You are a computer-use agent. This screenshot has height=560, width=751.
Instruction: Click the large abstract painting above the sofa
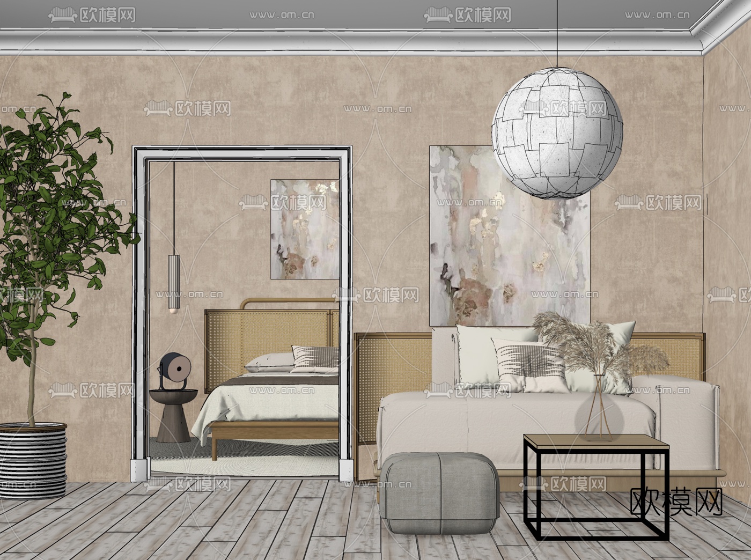click(x=510, y=236)
